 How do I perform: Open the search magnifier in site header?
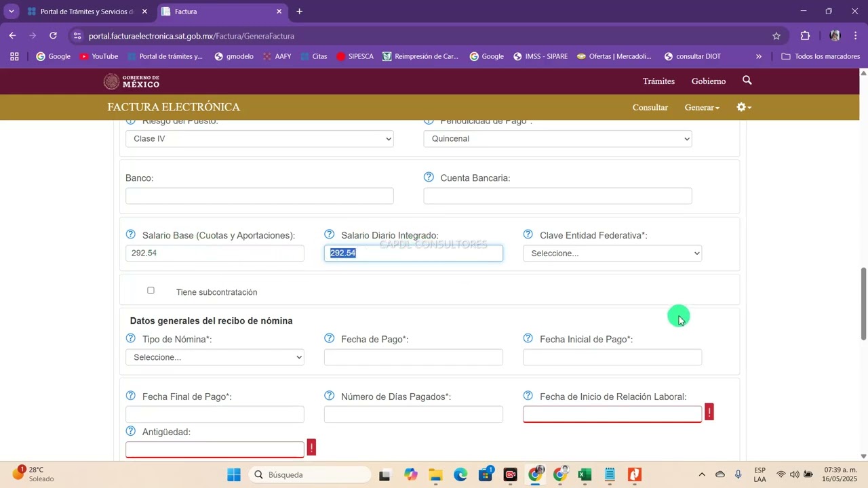point(747,81)
